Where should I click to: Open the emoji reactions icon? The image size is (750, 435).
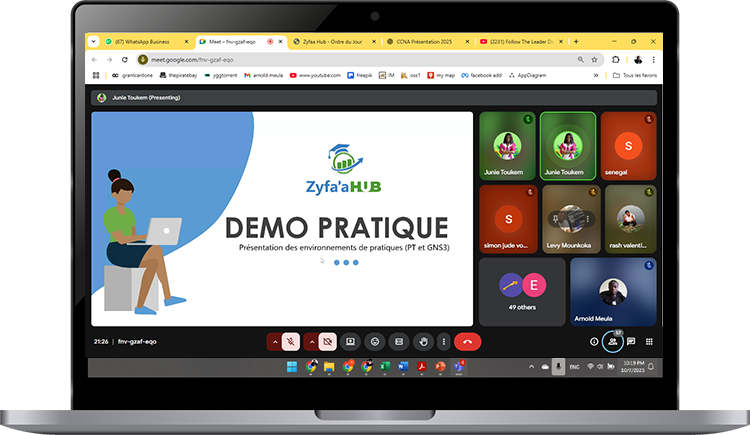click(x=375, y=341)
